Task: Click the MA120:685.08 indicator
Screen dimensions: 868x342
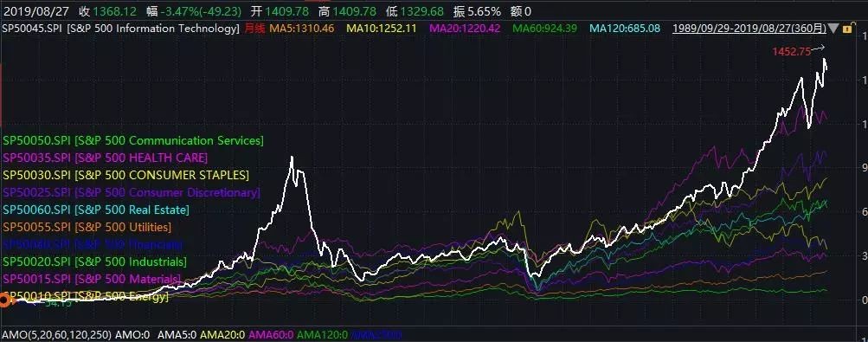Action: [x=625, y=29]
